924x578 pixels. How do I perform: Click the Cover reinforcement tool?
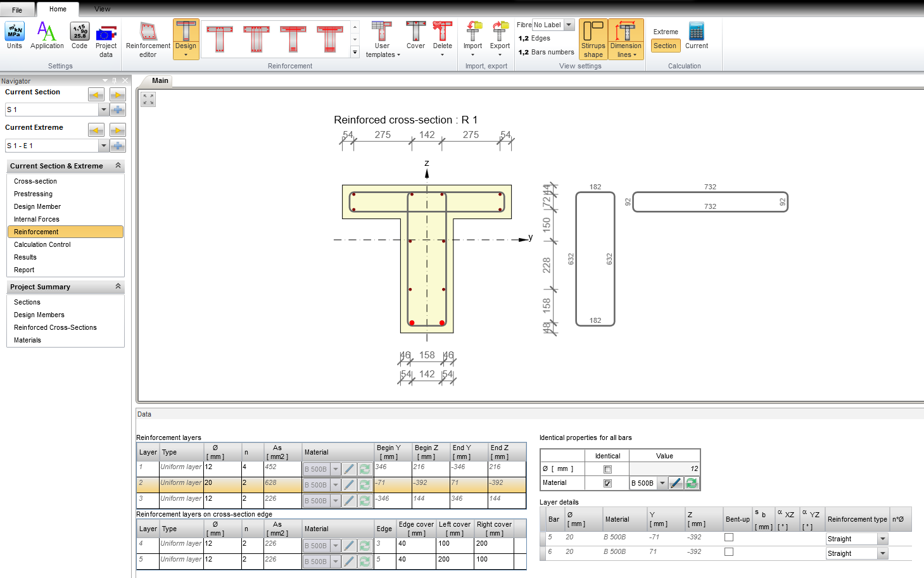(x=415, y=35)
